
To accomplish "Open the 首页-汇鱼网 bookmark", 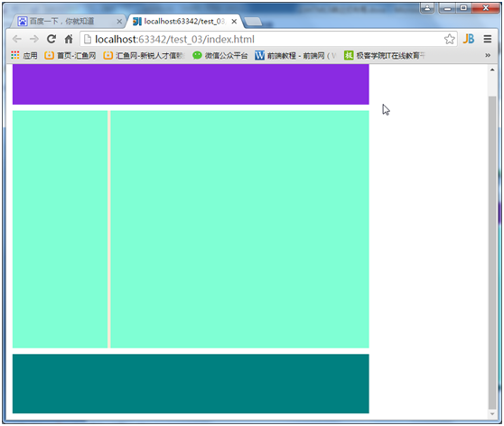I will [x=70, y=56].
